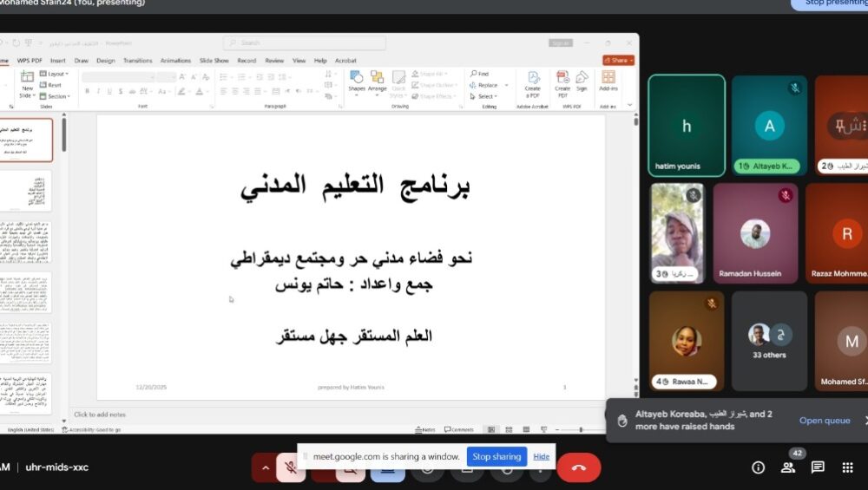Open the Slide Show ribbon tab
This screenshot has height=490, width=868.
click(x=214, y=61)
